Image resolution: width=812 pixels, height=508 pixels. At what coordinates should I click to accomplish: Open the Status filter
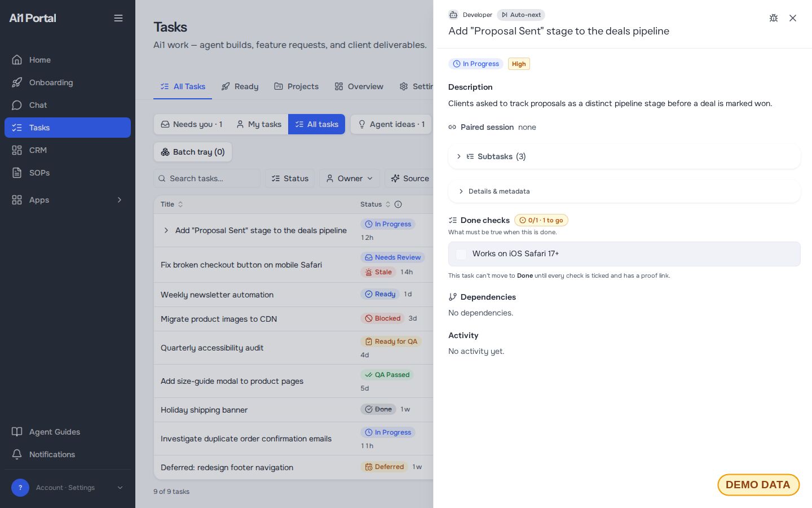click(x=290, y=178)
